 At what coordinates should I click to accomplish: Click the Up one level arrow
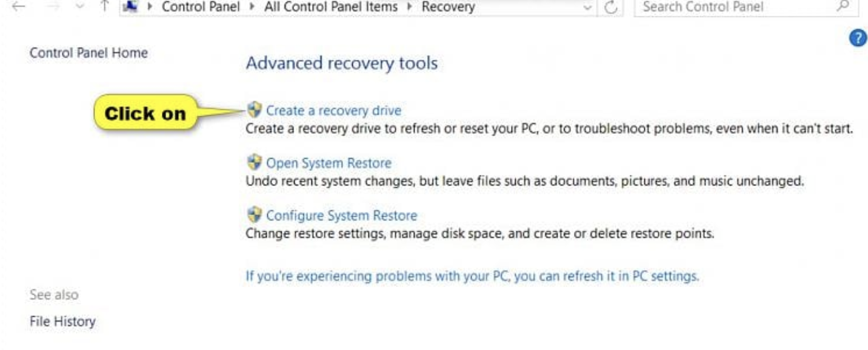click(105, 7)
